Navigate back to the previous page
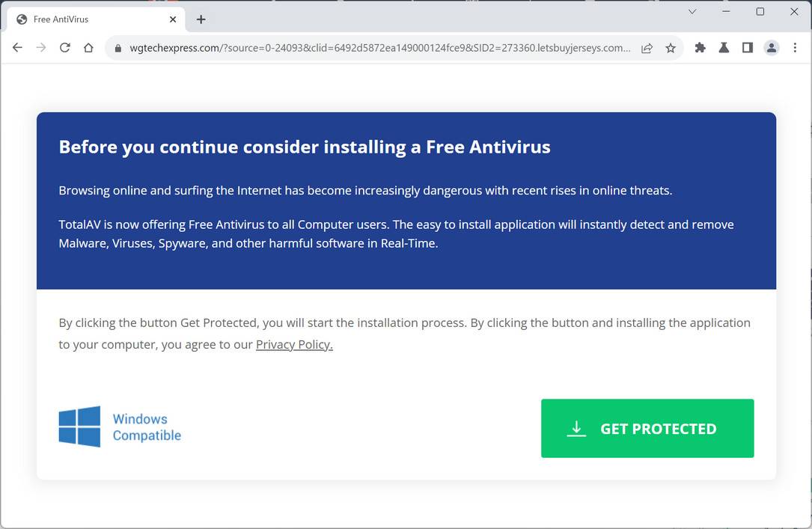 17,47
